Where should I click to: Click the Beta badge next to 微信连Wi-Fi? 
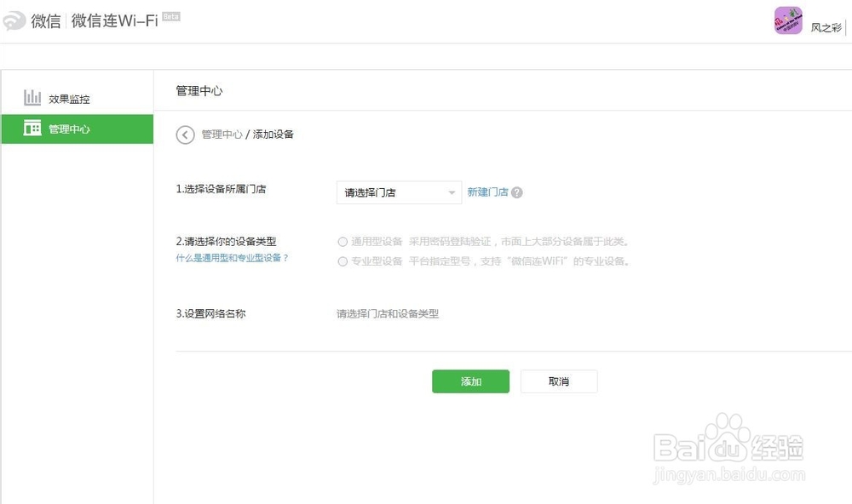[170, 15]
